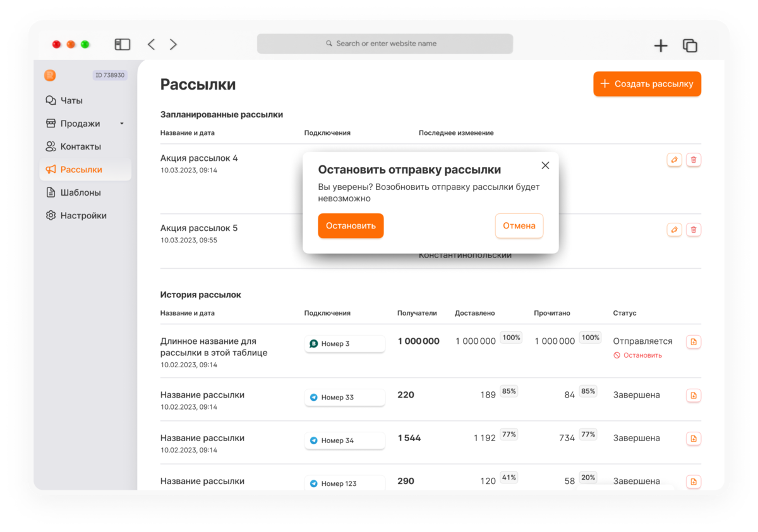Click the read count 734

pos(567,437)
